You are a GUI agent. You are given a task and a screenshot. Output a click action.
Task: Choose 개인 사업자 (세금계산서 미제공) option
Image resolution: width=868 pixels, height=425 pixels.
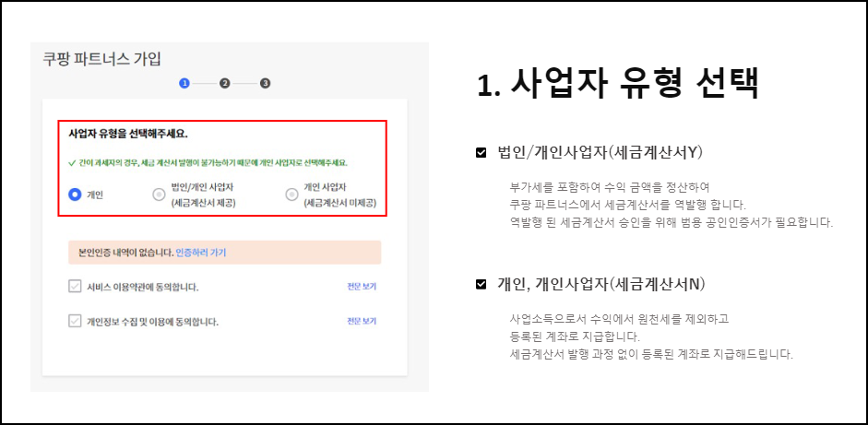(x=291, y=195)
